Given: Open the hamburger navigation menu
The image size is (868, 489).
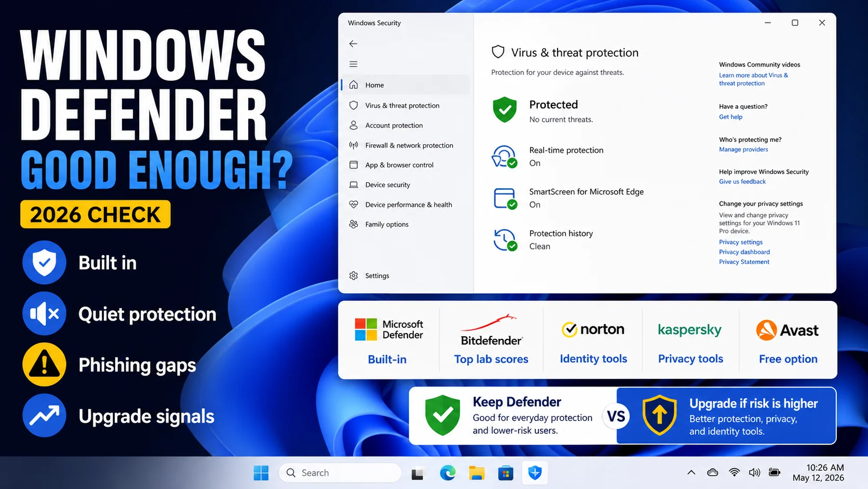Looking at the screenshot, I should pyautogui.click(x=353, y=64).
